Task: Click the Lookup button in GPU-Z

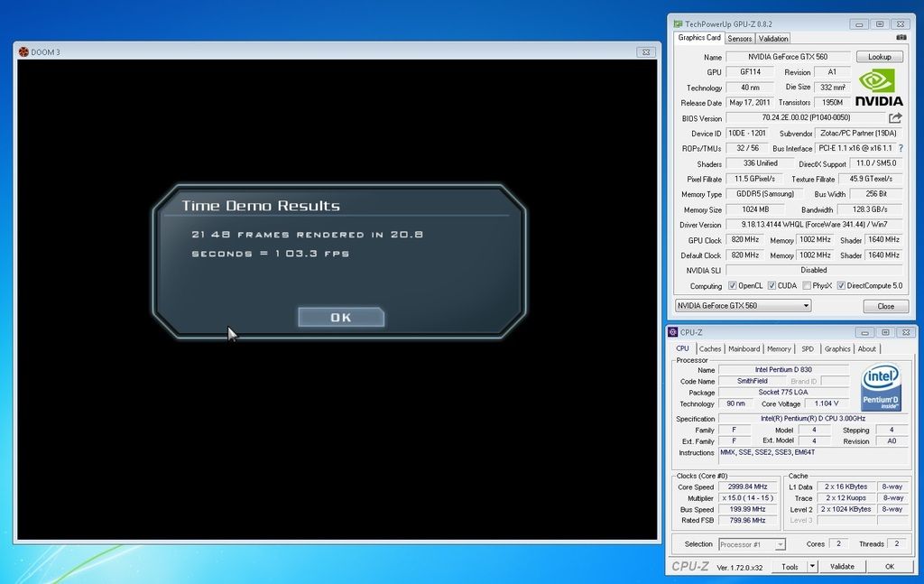Action: pos(879,57)
